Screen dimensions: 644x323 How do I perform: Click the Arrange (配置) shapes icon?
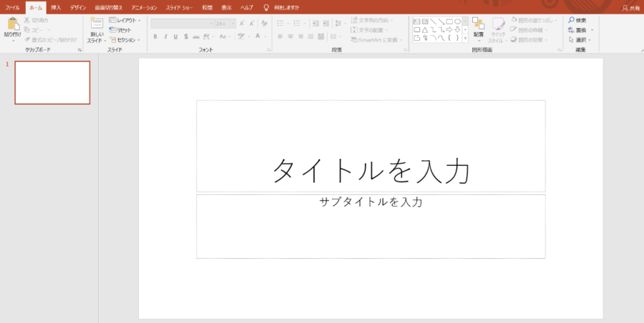(478, 24)
